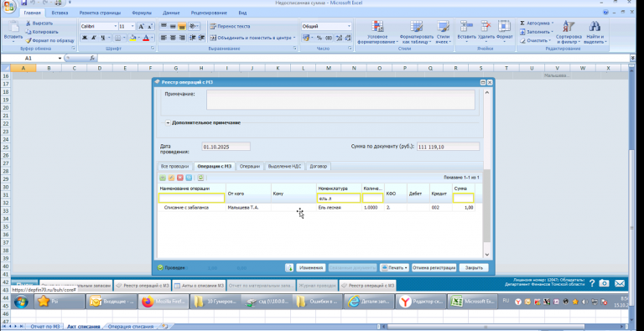Image resolution: width=644 pixels, height=331 pixels.
Task: Increase font size with the large A icon
Action: click(141, 26)
